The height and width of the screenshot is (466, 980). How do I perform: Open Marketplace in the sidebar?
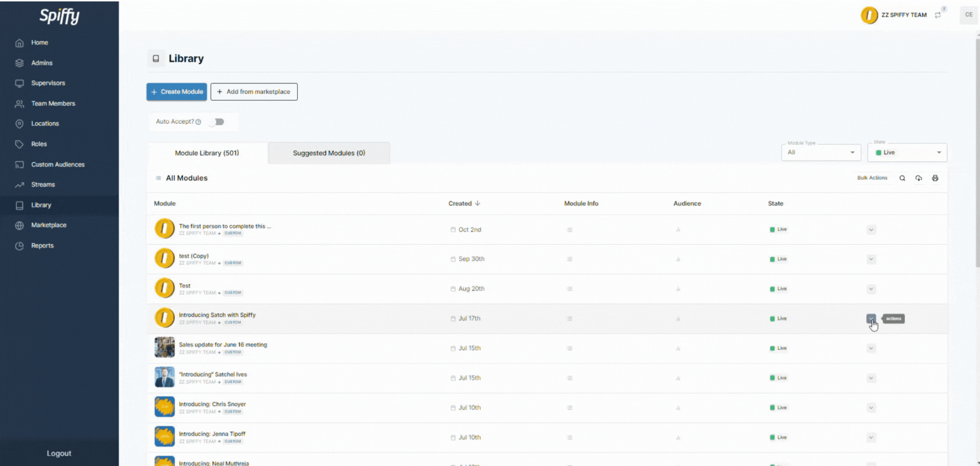click(48, 225)
